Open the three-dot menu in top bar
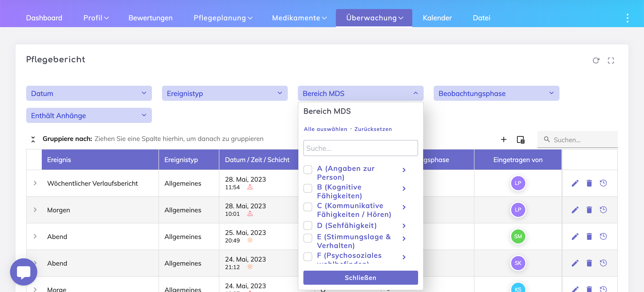The width and height of the screenshot is (644, 292). pyautogui.click(x=627, y=18)
